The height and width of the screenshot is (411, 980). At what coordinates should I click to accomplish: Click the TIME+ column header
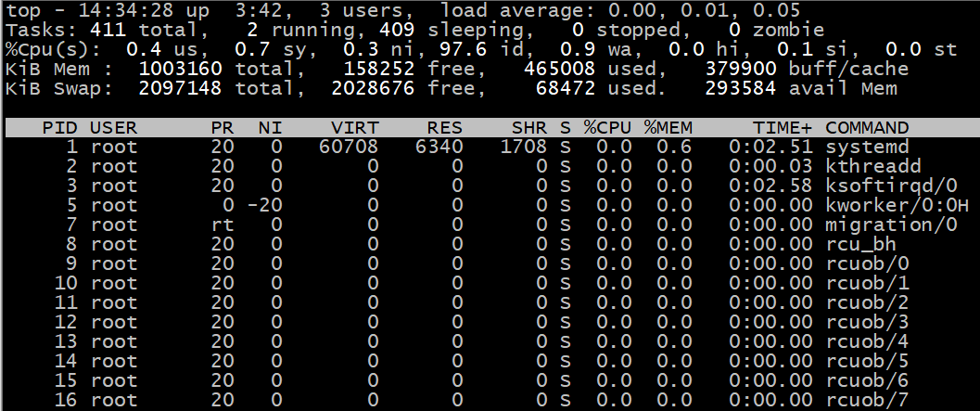tap(782, 128)
